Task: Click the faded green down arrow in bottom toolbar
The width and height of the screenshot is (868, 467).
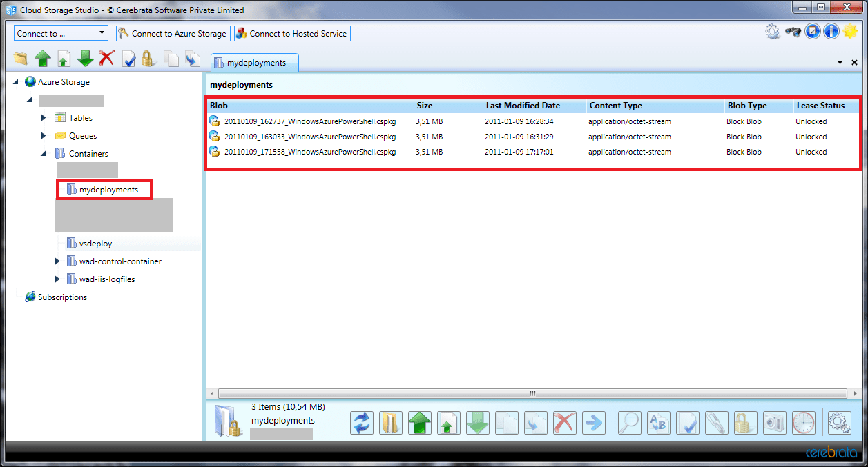Action: (x=478, y=422)
